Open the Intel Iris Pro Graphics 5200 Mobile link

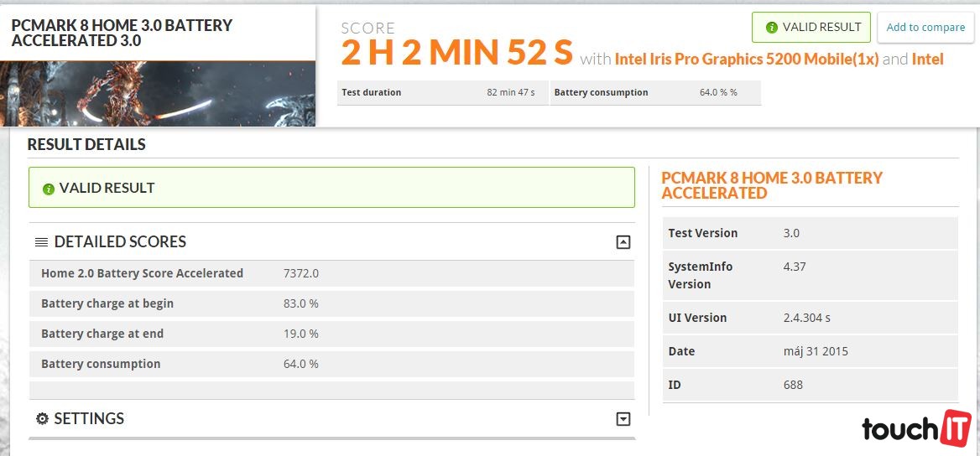pyautogui.click(x=746, y=60)
